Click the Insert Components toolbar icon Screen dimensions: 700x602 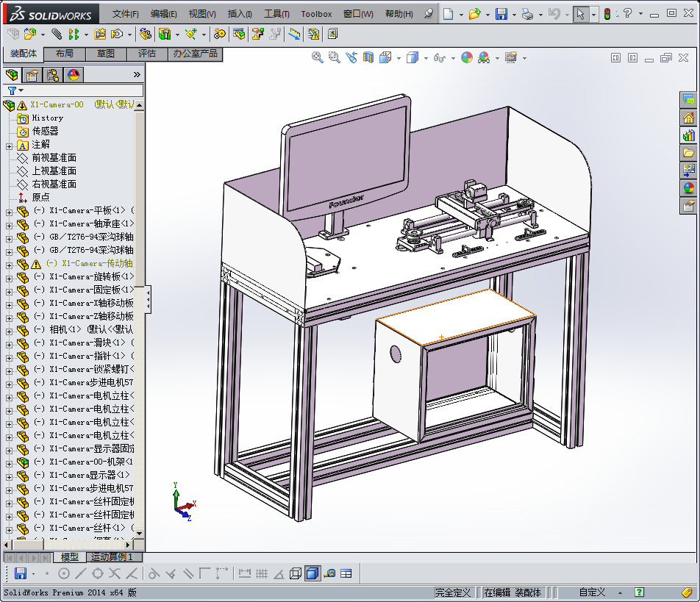coord(29,34)
